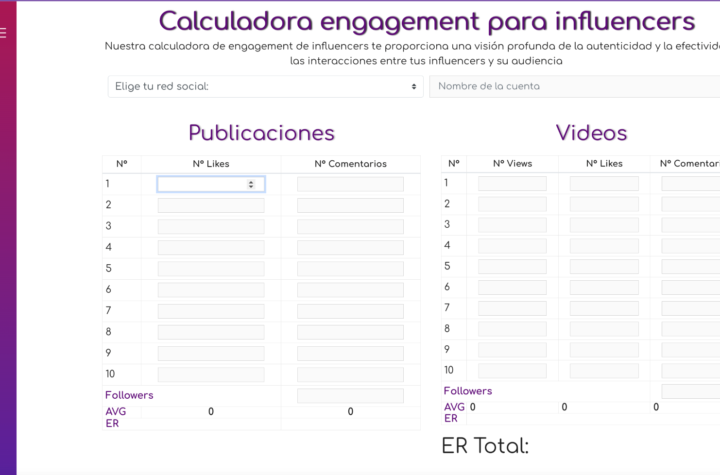Select Publicaciones Comentarios input in row 5
This screenshot has height=475, width=720.
pos(350,269)
